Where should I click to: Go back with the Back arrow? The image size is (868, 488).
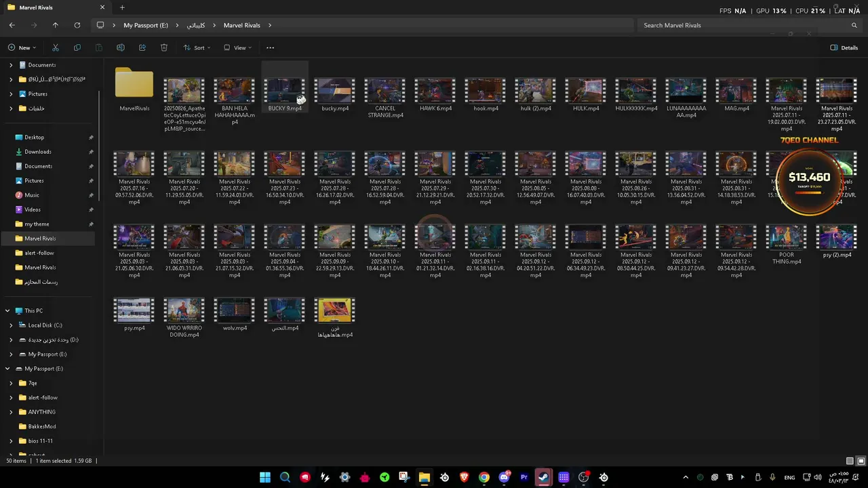(12, 25)
